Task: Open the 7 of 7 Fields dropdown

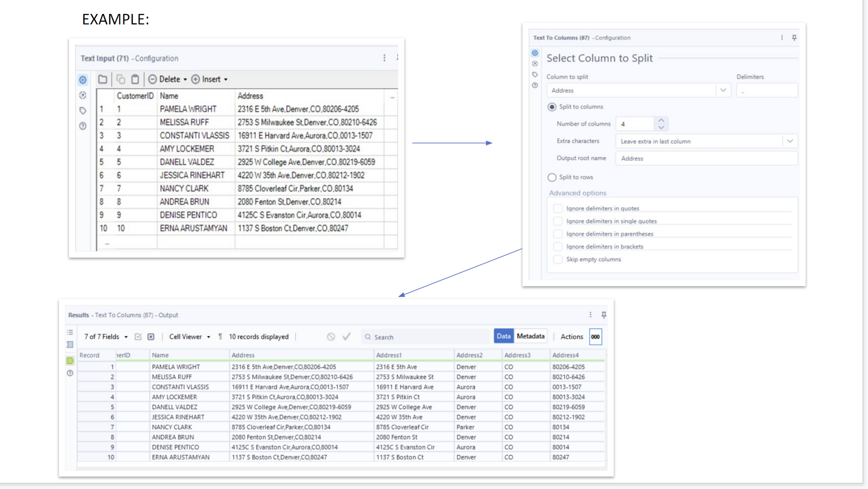Action: point(106,337)
